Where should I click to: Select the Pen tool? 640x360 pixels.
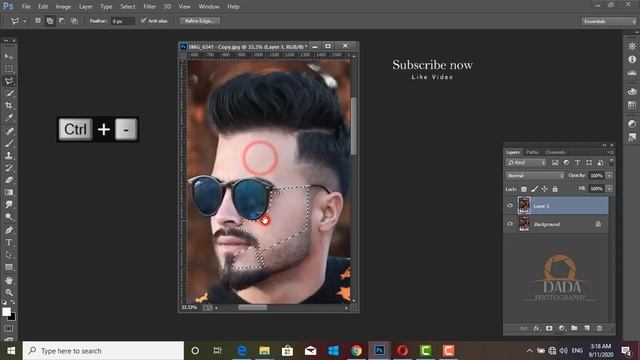click(x=9, y=230)
